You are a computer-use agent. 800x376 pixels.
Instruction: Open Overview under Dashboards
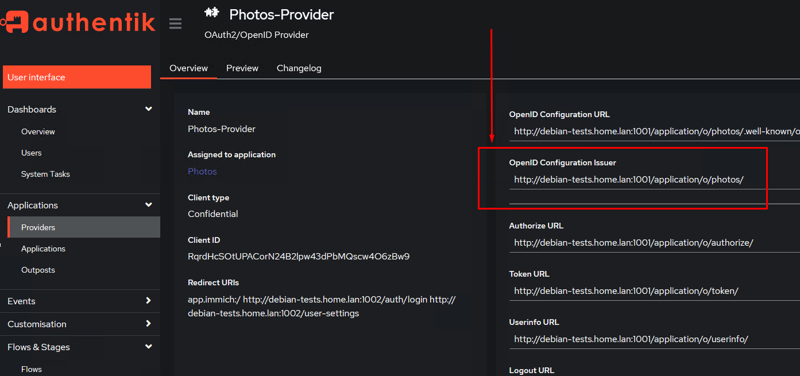38,132
